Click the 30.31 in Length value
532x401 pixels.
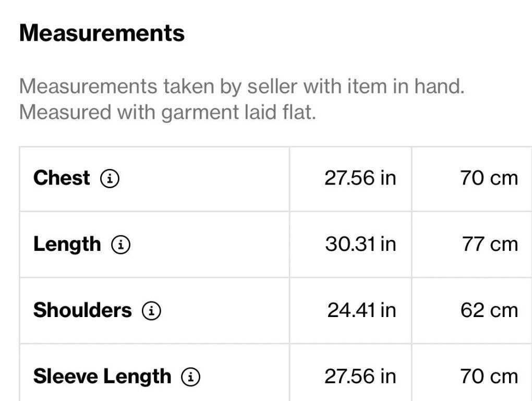coord(360,244)
